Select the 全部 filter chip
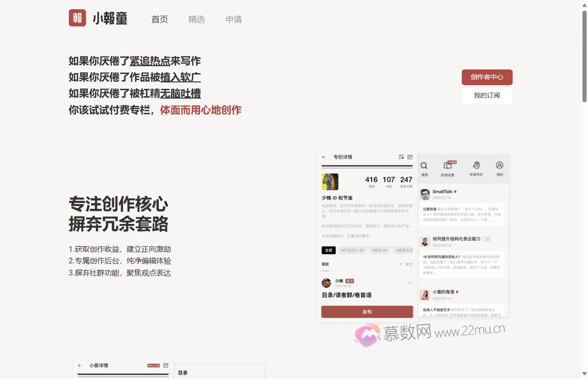 [329, 250]
